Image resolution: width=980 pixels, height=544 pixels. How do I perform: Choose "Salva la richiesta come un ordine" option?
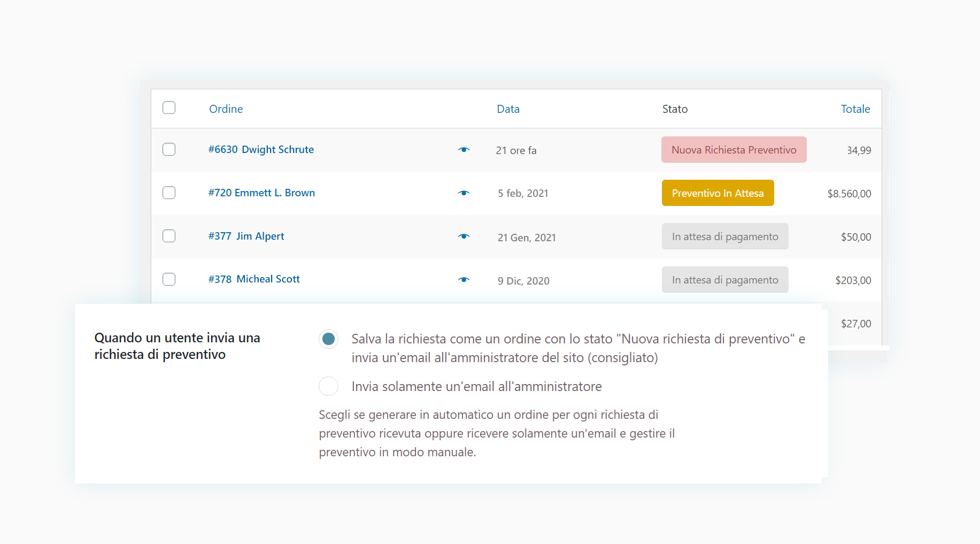[328, 339]
